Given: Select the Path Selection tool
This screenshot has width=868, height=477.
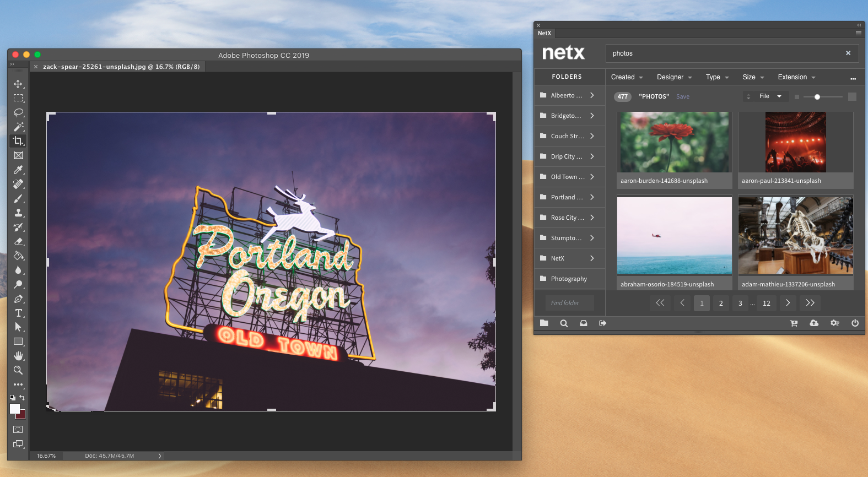Looking at the screenshot, I should tap(18, 327).
